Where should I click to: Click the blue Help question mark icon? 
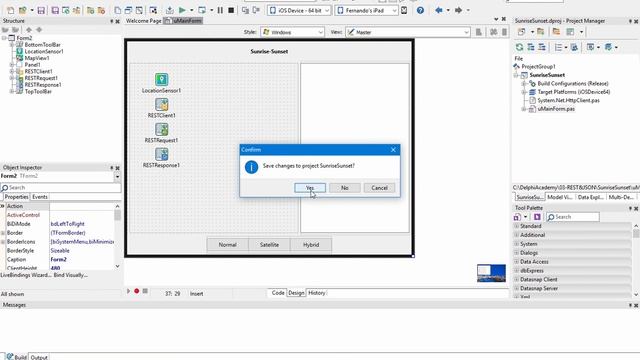[x=420, y=10]
